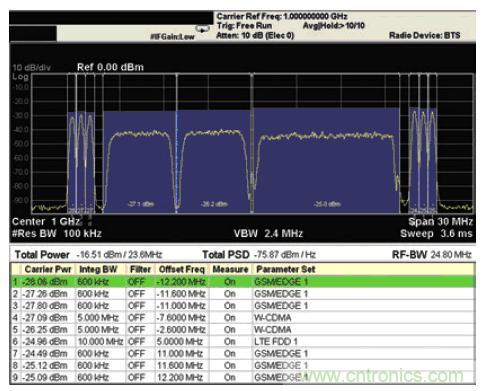The height and width of the screenshot is (391, 483).
Task: Select the 10.000 MHz Integ BW cell
Action: [100, 342]
